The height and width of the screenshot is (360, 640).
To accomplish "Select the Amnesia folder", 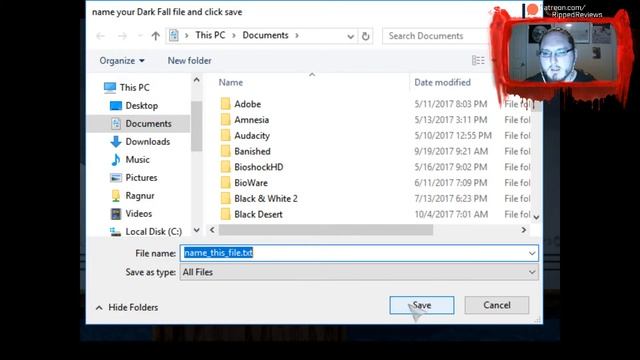I will (x=251, y=120).
